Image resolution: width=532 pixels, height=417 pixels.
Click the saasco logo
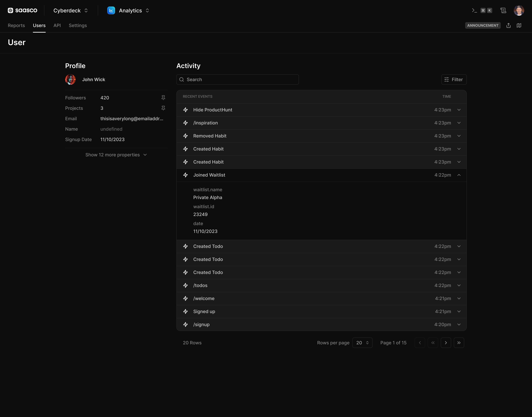(22, 10)
